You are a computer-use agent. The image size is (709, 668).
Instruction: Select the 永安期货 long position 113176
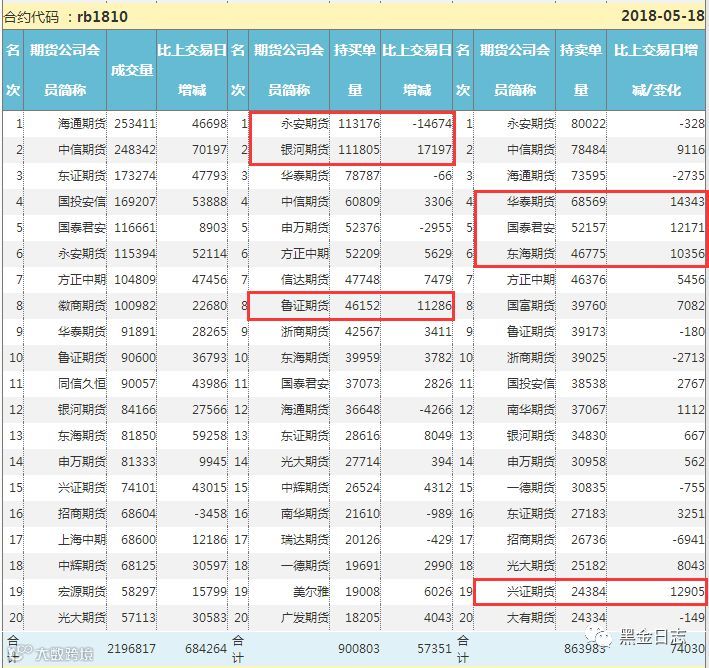click(x=359, y=123)
